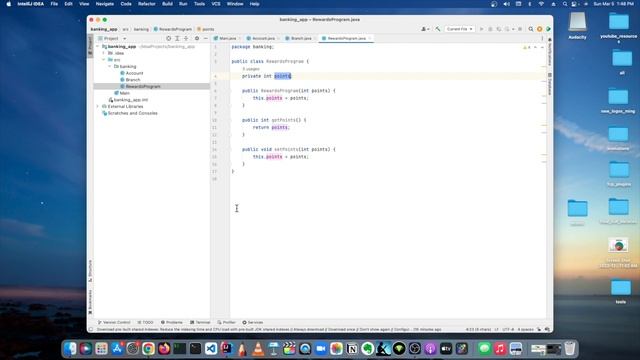Open editor tabs more options (three dots)
The image size is (640, 360).
(542, 38)
